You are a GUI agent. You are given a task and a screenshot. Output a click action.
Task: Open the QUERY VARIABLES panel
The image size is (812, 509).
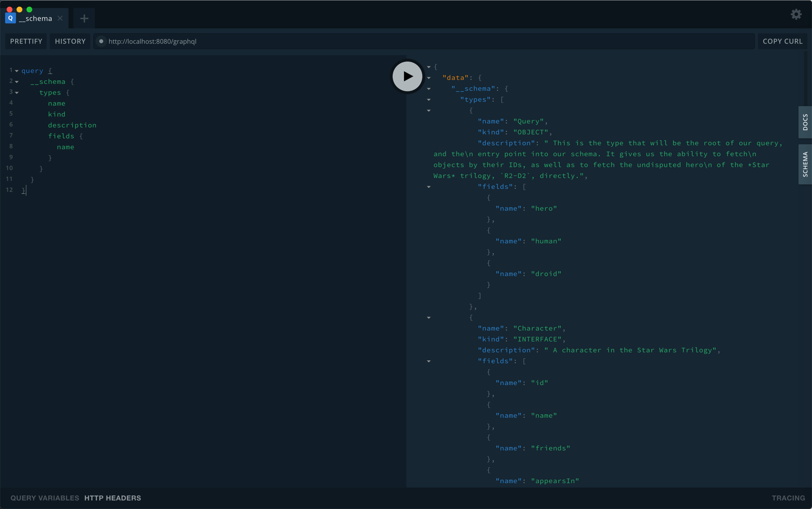tap(45, 498)
